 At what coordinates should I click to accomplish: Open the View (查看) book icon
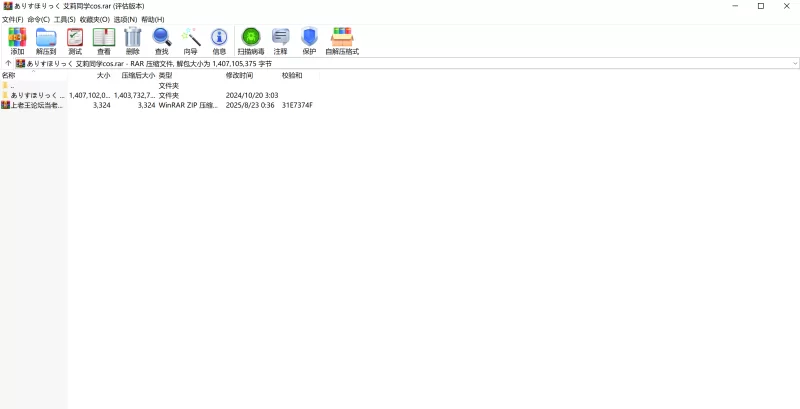104,41
